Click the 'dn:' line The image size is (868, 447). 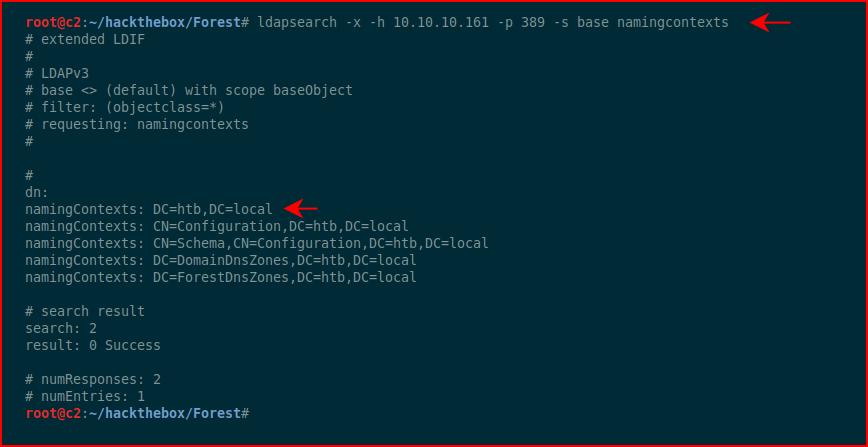[37, 192]
